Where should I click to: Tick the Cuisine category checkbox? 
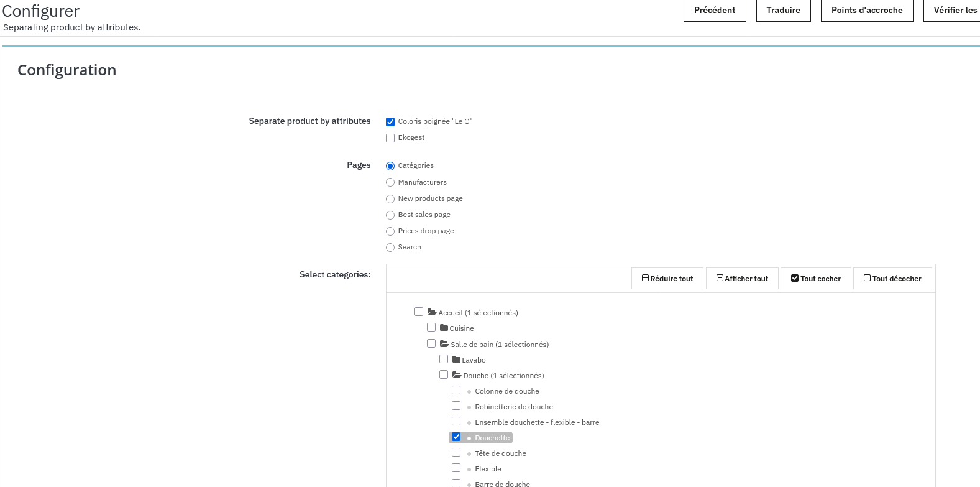tap(431, 327)
